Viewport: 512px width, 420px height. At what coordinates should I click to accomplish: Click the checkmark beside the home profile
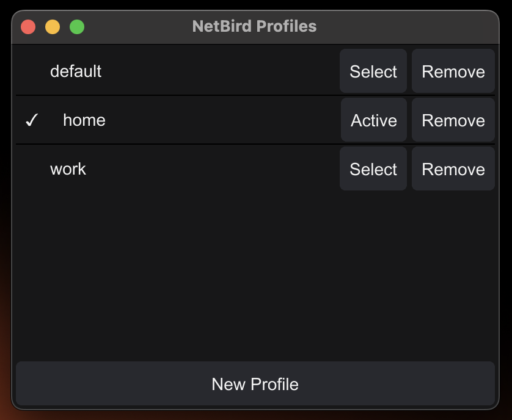[x=32, y=120]
